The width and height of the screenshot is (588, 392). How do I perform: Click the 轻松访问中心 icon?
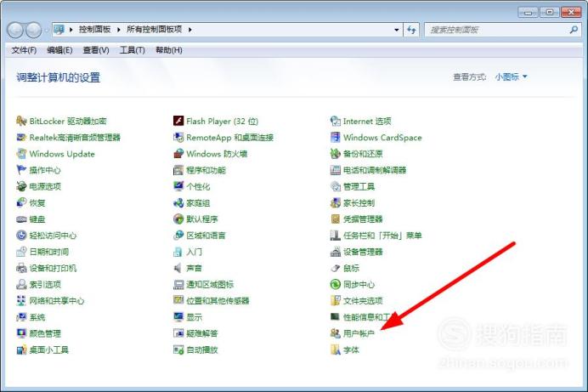tap(22, 236)
